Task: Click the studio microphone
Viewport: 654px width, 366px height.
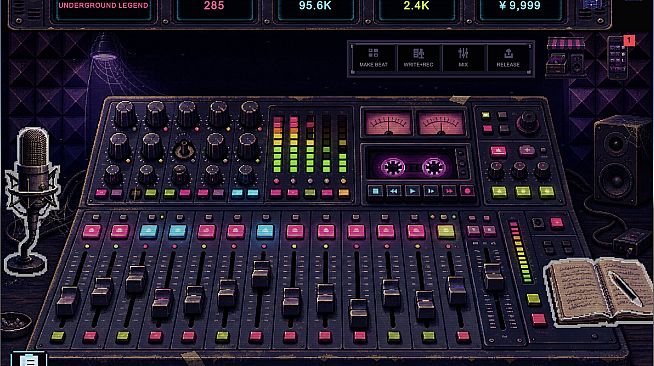Action: click(x=32, y=201)
